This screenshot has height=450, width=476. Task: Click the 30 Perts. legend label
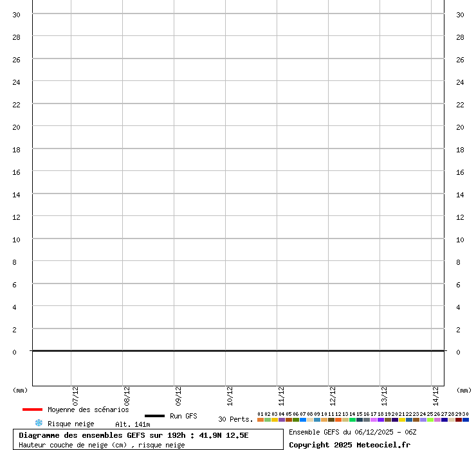(235, 419)
